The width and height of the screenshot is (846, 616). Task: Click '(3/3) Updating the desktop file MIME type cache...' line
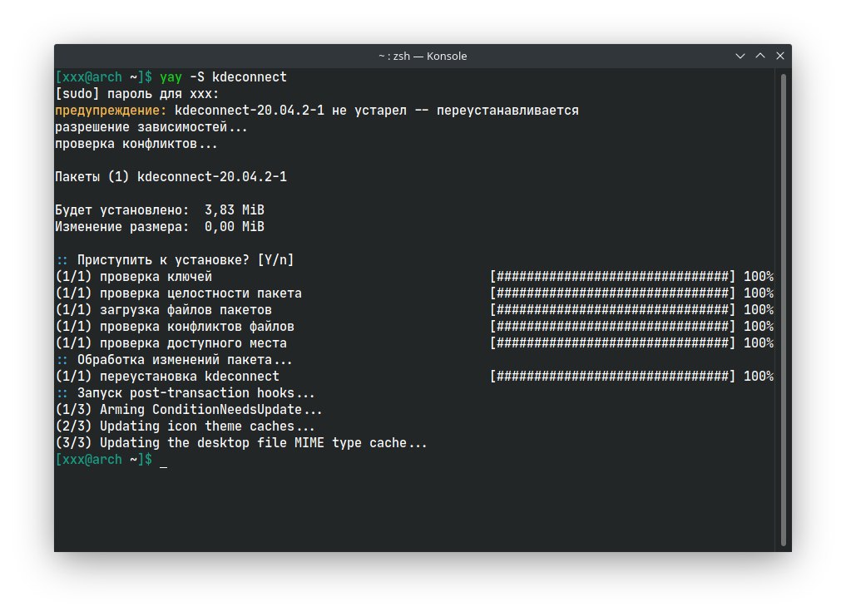(240, 443)
